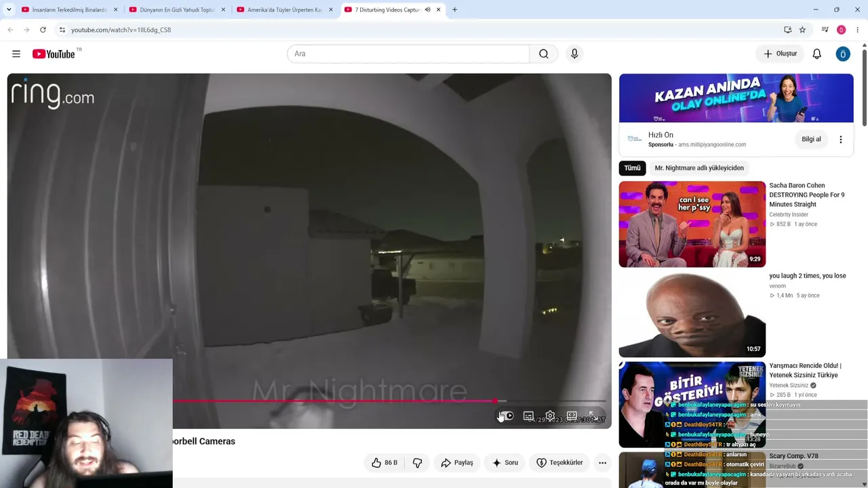Viewport: 868px width, 488px height.
Task: Open player settings gear
Action: pyautogui.click(x=550, y=415)
